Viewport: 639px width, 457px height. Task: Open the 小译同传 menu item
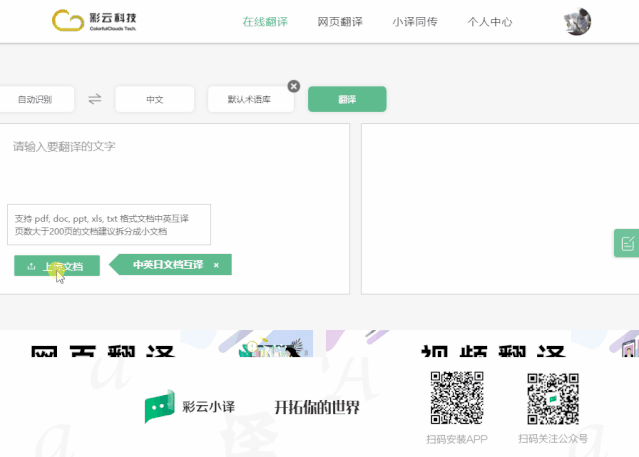(414, 21)
